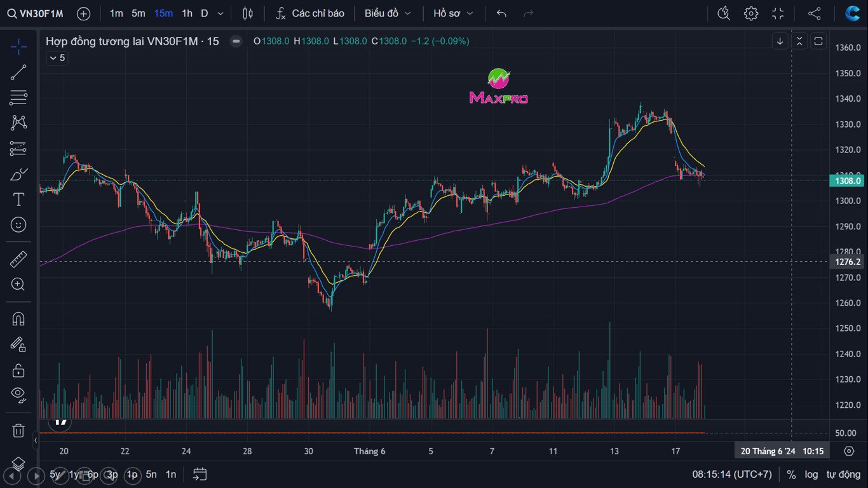This screenshot has height=488, width=868.
Task: Delete drawings with the trash icon
Action: pyautogui.click(x=18, y=430)
